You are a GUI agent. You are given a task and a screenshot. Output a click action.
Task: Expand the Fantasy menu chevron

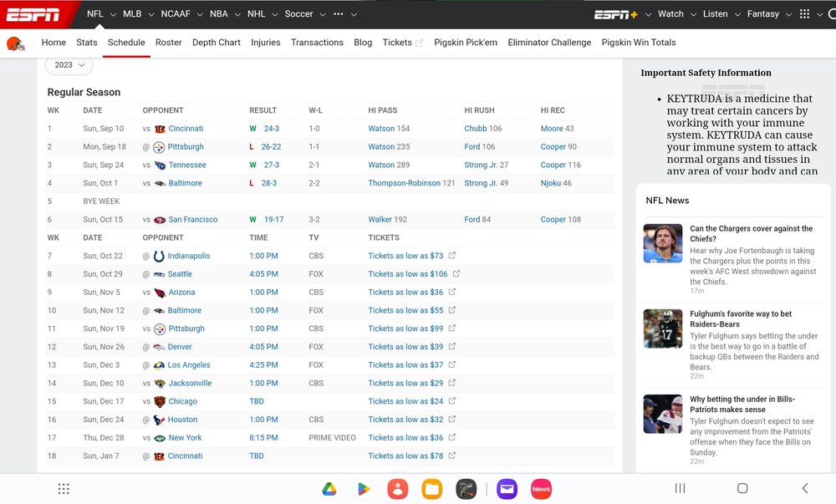pyautogui.click(x=788, y=15)
